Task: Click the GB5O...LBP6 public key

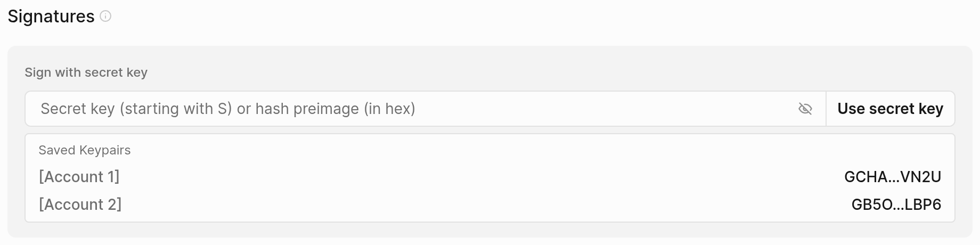Action: pos(896,205)
